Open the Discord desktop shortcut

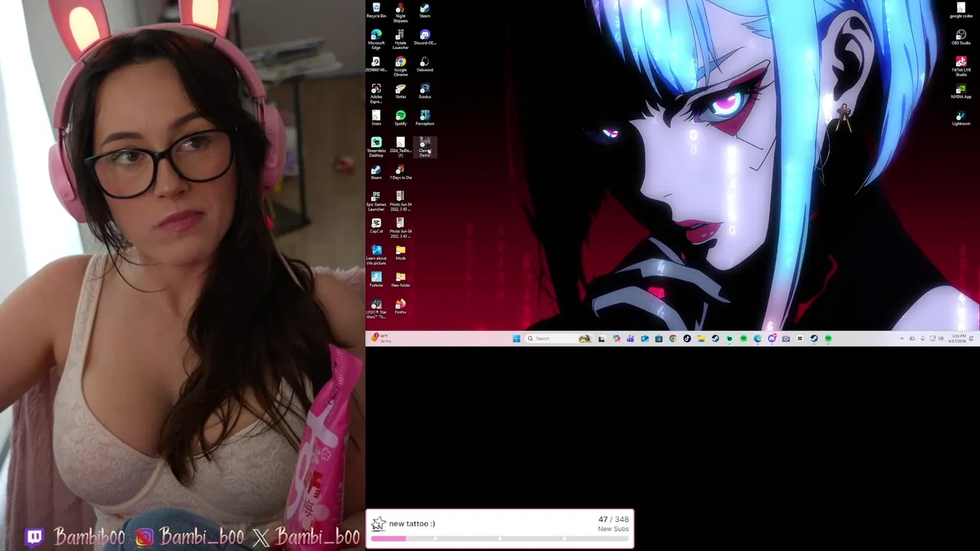(x=425, y=37)
